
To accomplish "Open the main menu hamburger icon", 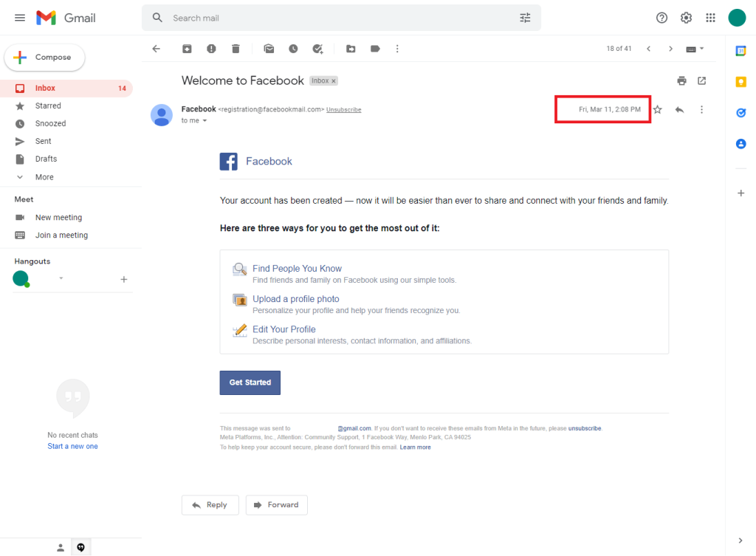I will coord(20,18).
